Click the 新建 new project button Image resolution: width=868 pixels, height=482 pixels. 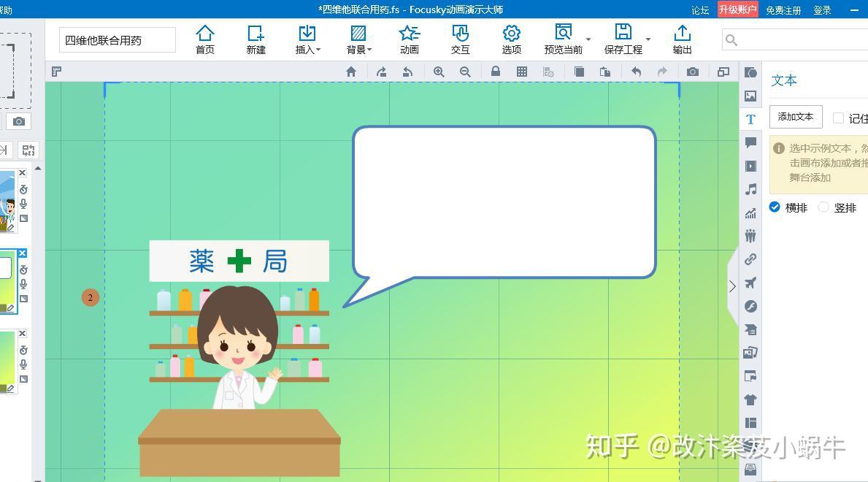point(256,39)
